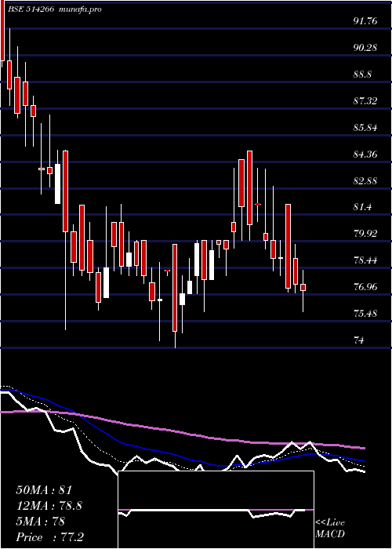Click the '5MA : 78' readout
Screen dimensions: 392x549
pos(41,522)
